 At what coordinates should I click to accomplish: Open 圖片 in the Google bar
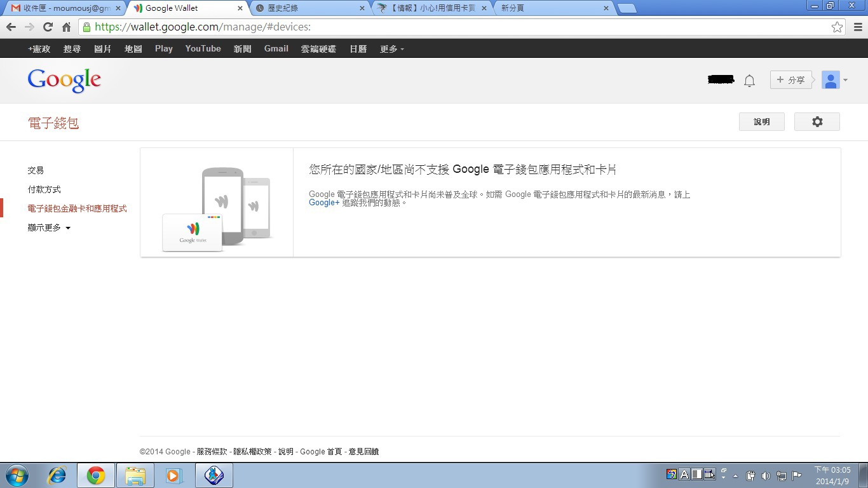pos(102,49)
